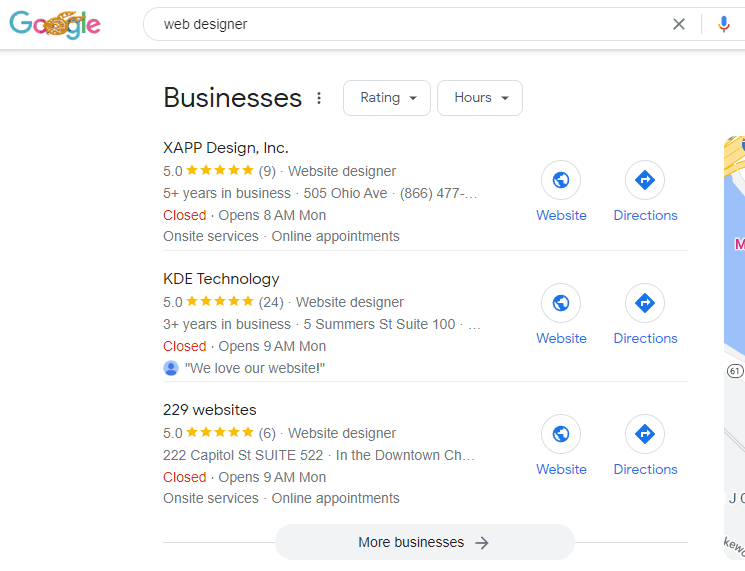Click into the web designer search field
The width and height of the screenshot is (745, 571).
tap(400, 24)
